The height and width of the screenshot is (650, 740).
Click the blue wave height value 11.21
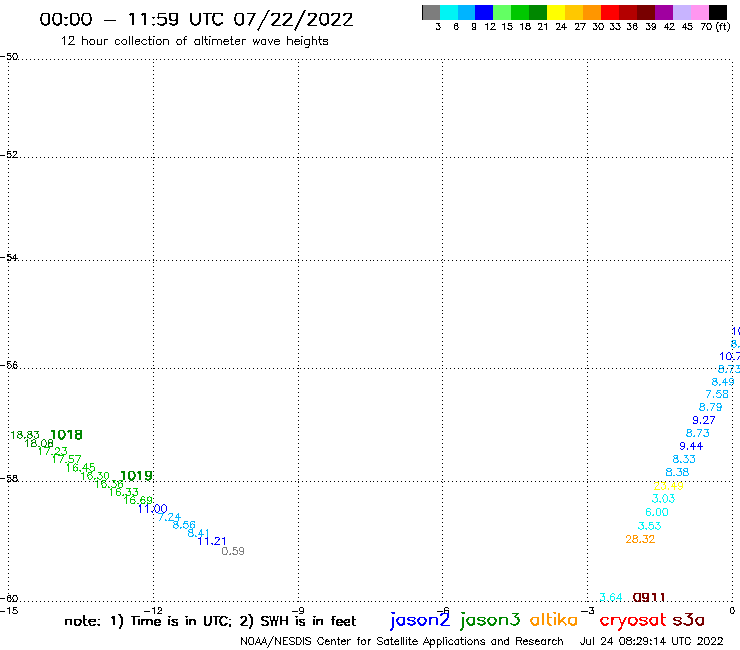tap(212, 541)
